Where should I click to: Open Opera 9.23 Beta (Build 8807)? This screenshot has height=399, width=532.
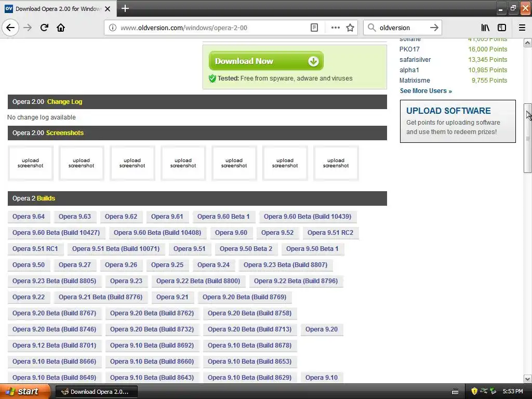[285, 265]
